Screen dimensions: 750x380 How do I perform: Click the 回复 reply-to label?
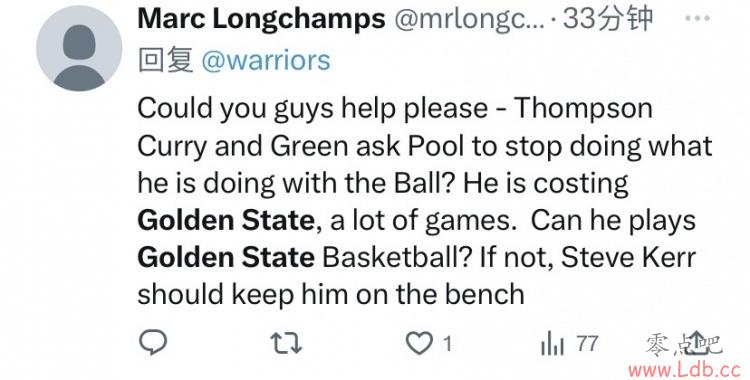click(165, 61)
